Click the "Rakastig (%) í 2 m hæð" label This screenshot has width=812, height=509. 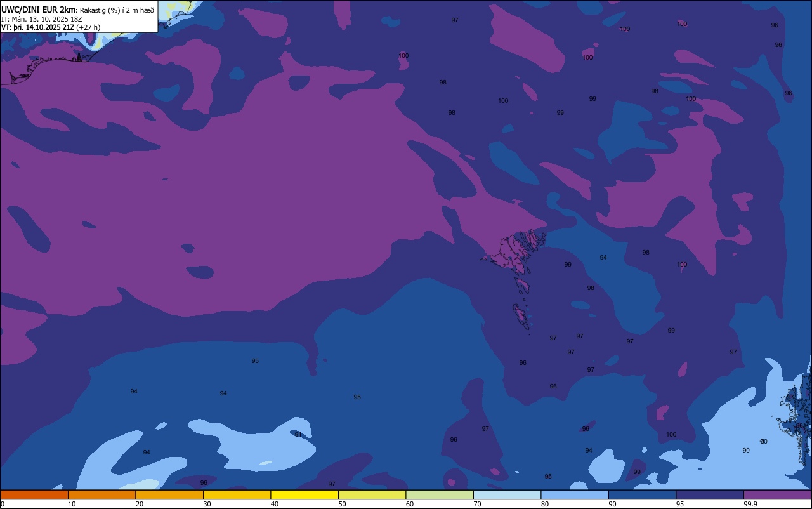click(117, 10)
